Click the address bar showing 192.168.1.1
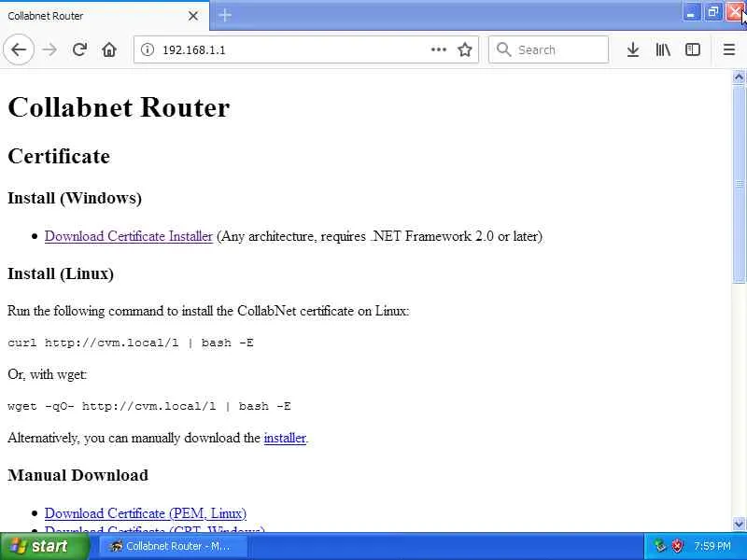Screen dimensions: 747x560 [306, 49]
